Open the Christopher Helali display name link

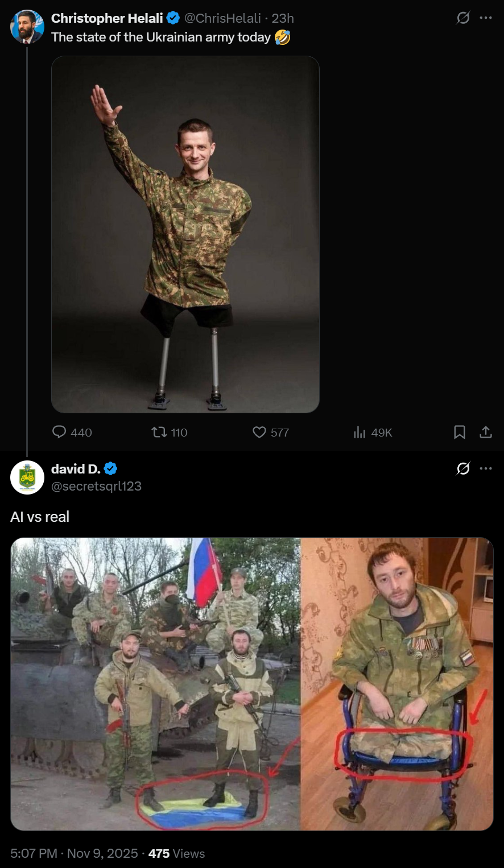pyautogui.click(x=107, y=18)
